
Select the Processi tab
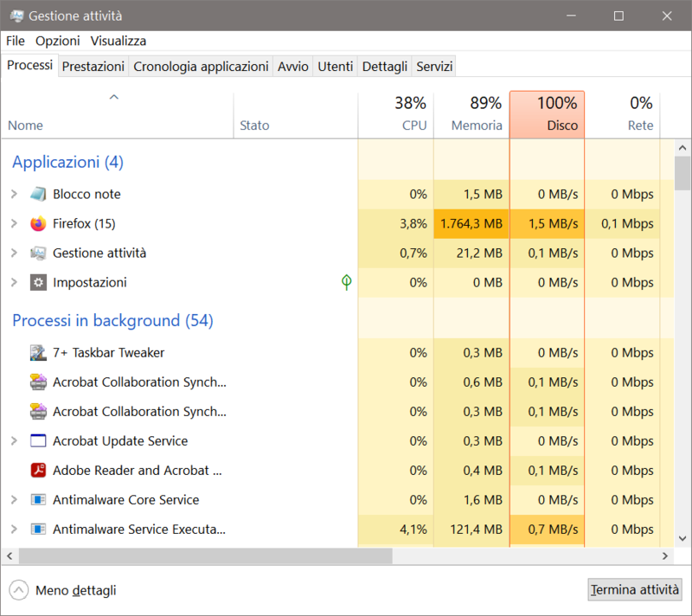29,65
